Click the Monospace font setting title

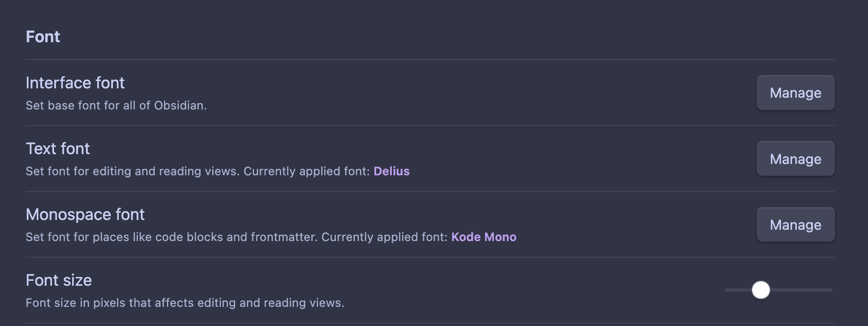tap(85, 214)
